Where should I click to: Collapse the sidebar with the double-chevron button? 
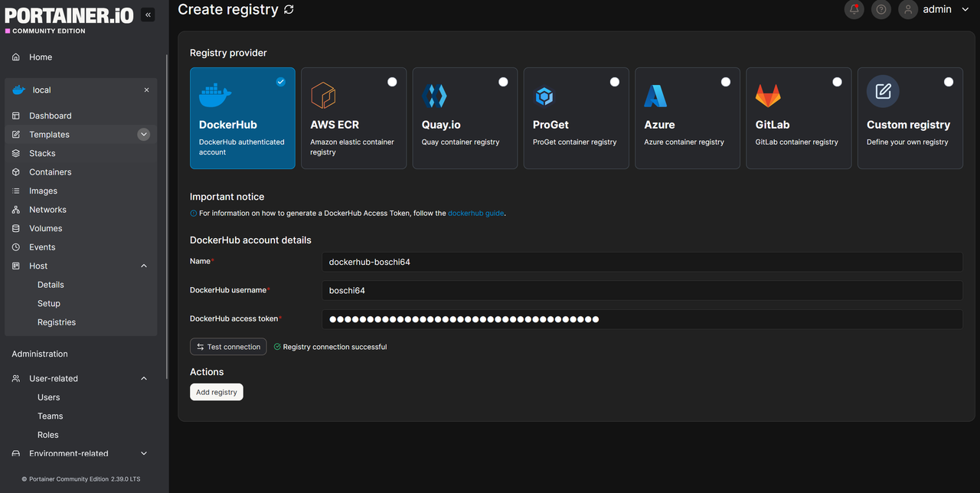click(148, 15)
